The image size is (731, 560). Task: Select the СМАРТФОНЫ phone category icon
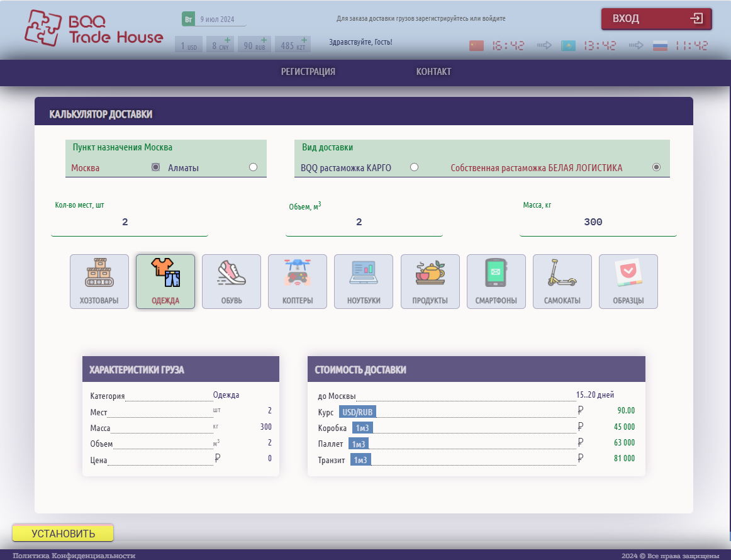coord(496,281)
